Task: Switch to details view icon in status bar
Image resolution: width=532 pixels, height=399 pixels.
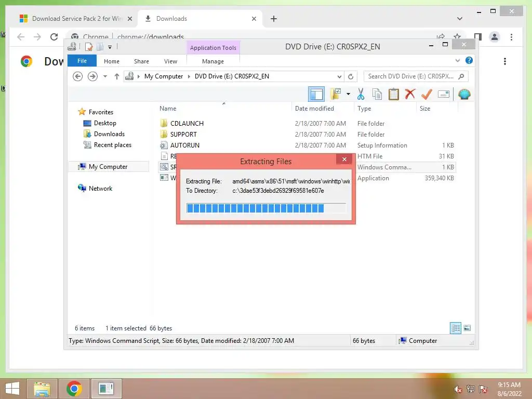Action: click(456, 328)
